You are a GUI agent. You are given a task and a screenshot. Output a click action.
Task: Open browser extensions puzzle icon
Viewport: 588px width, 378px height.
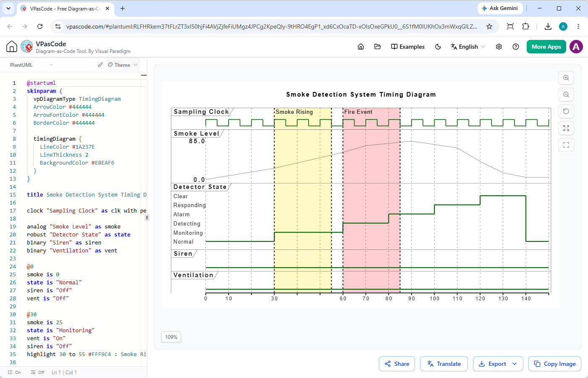[525, 26]
